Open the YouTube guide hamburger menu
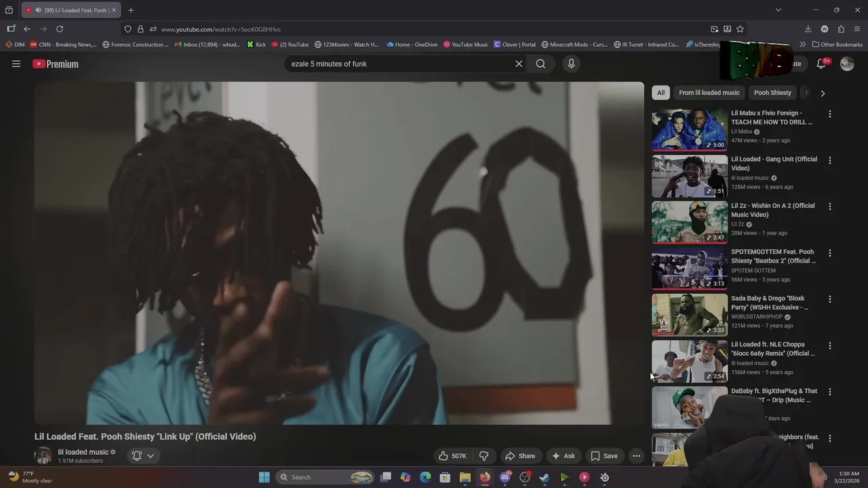The width and height of the screenshot is (868, 488). (16, 64)
